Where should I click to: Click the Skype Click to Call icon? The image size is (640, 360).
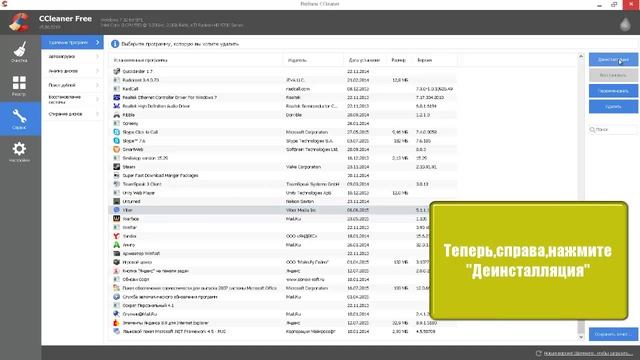tap(116, 132)
